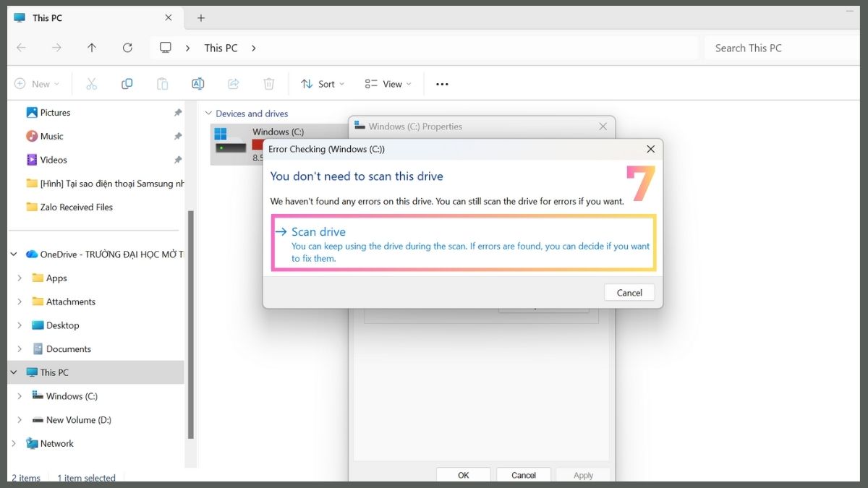
Task: Open Zalo Received Files folder
Action: coord(69,207)
